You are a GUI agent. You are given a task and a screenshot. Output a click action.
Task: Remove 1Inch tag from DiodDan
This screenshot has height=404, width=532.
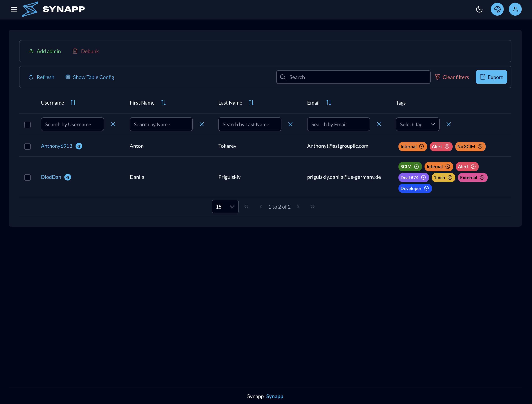coord(450,177)
